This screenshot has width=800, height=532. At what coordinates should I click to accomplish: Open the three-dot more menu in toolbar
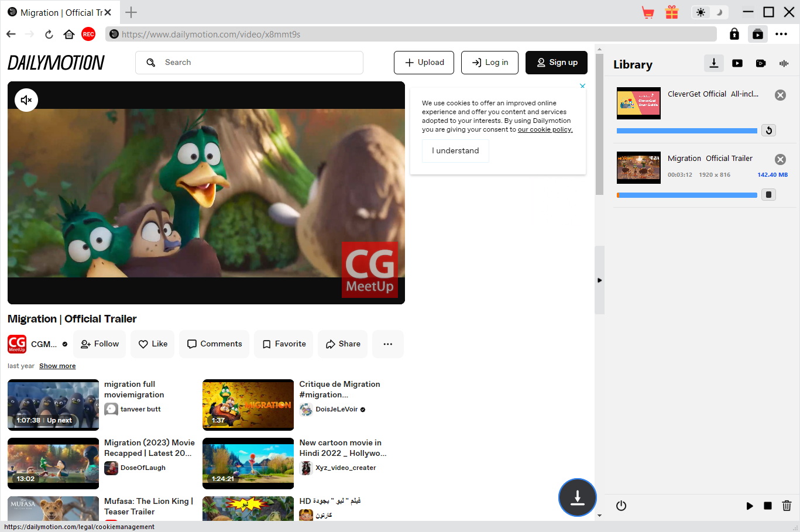pos(781,35)
